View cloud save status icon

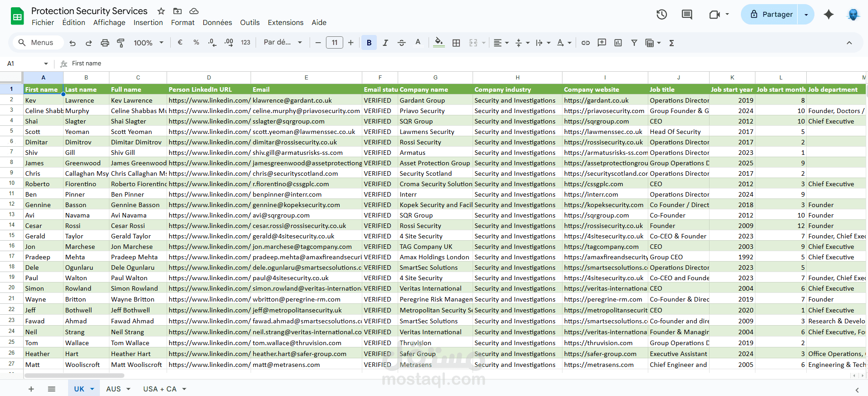[x=194, y=11]
